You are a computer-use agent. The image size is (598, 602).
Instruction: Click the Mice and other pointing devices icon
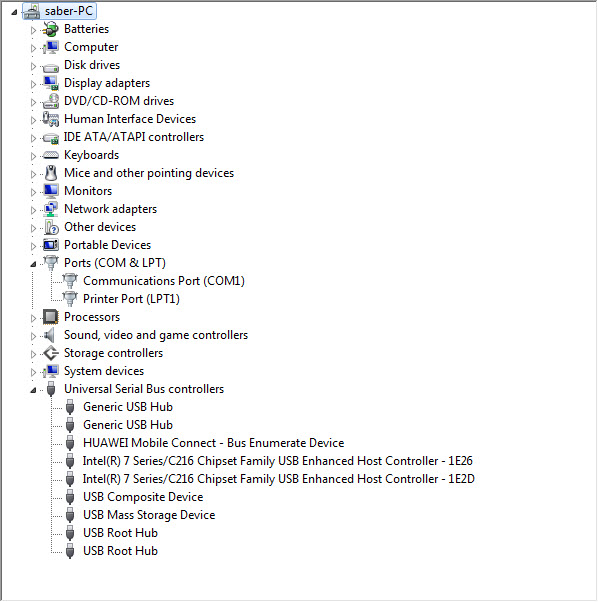[51, 173]
